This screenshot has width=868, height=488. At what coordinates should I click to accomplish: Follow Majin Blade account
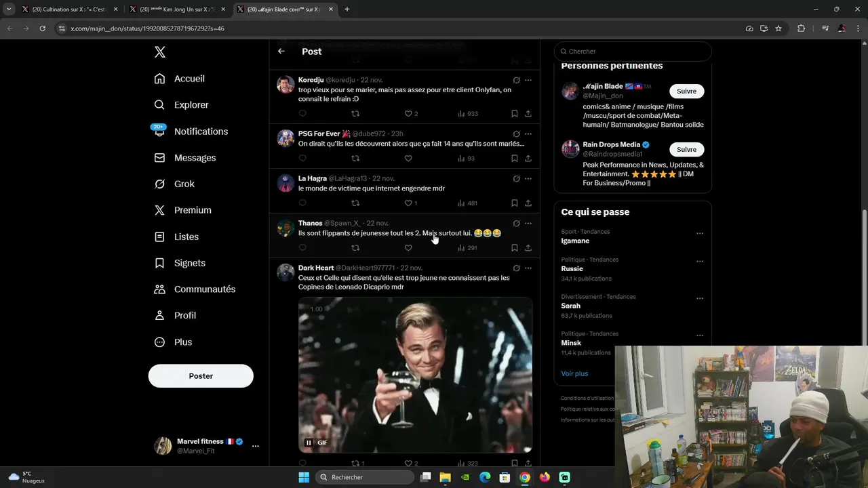tap(686, 91)
